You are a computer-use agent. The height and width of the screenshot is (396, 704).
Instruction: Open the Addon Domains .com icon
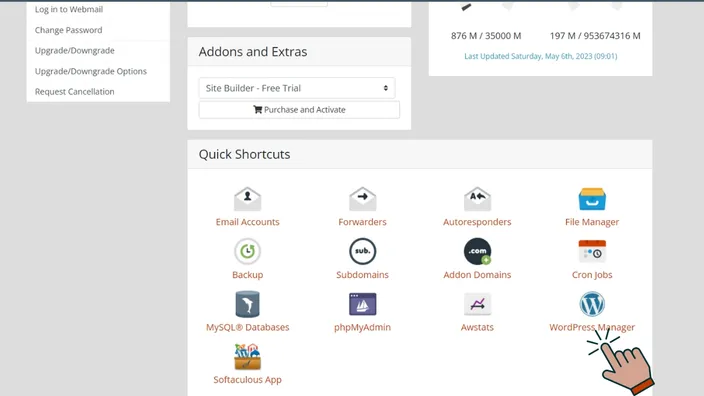tap(477, 251)
